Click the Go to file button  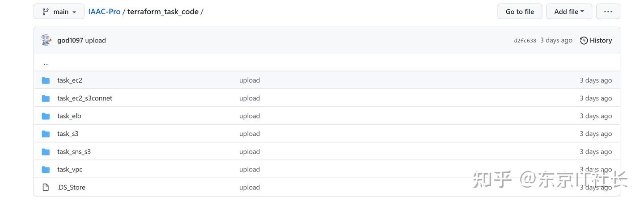520,12
